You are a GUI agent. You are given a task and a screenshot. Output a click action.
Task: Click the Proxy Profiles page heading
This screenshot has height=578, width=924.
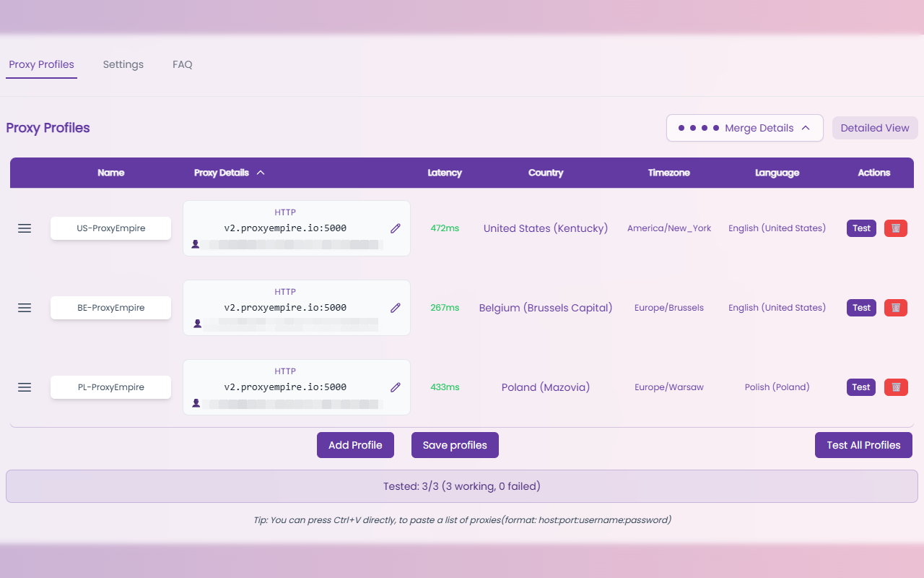48,128
